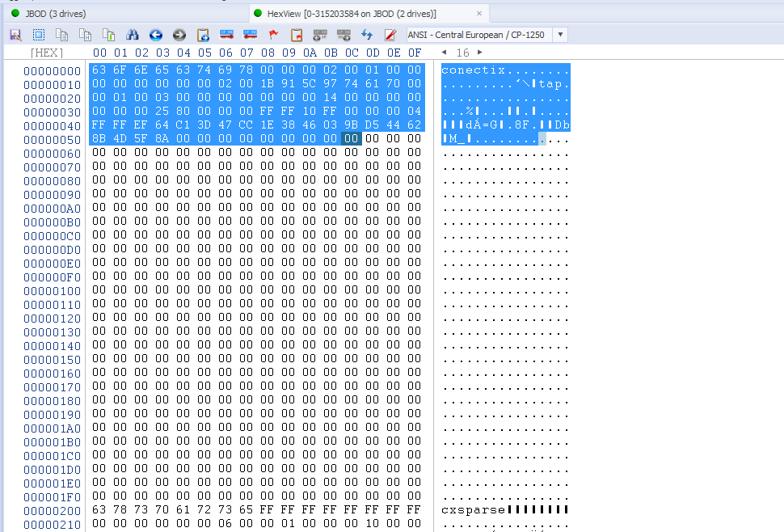Click the blue hex strip with left arrow
This screenshot has width=784, height=532.
click(250, 35)
